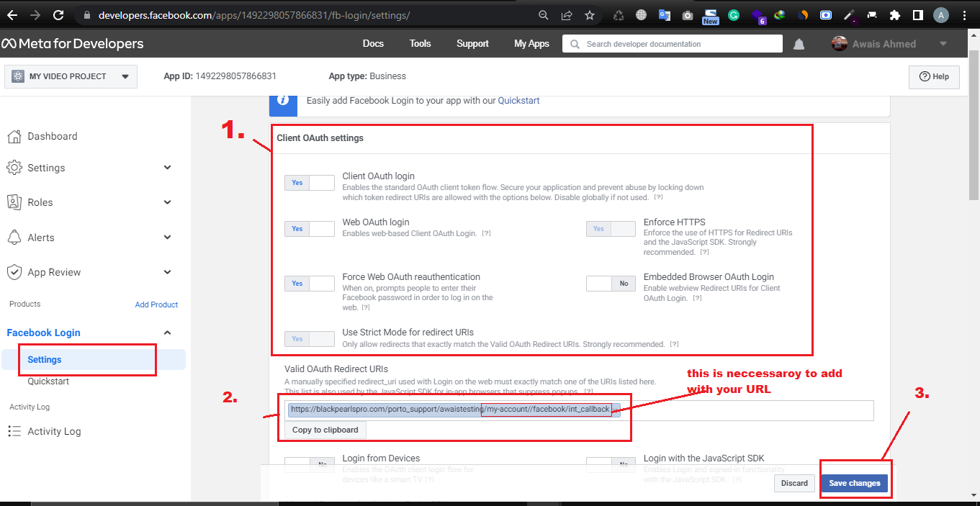Open the globe extension icon
Viewport: 980px width, 506px height.
[x=642, y=15]
